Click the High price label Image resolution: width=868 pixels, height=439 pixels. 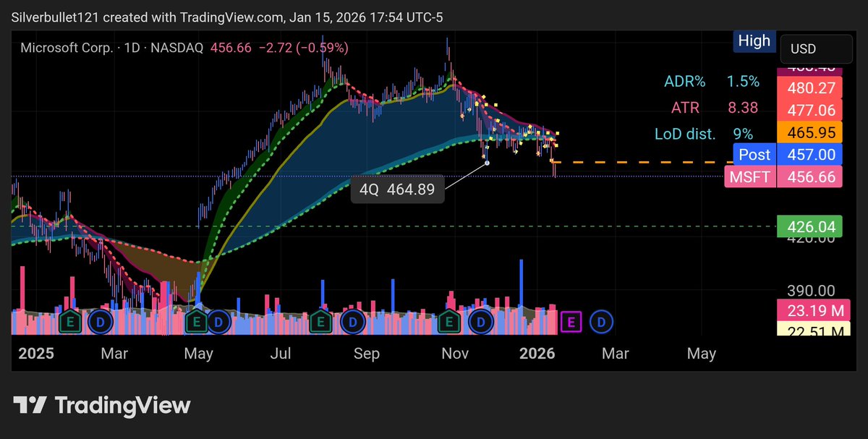(754, 41)
